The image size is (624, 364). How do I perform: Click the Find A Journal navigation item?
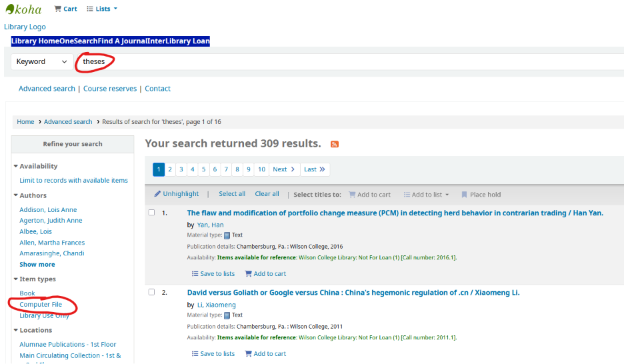[x=122, y=41]
